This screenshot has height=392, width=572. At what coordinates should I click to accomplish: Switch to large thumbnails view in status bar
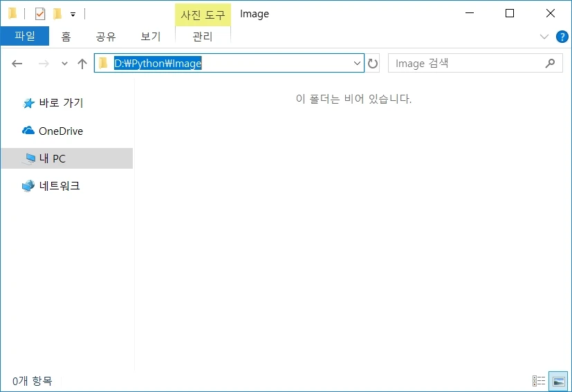point(557,381)
